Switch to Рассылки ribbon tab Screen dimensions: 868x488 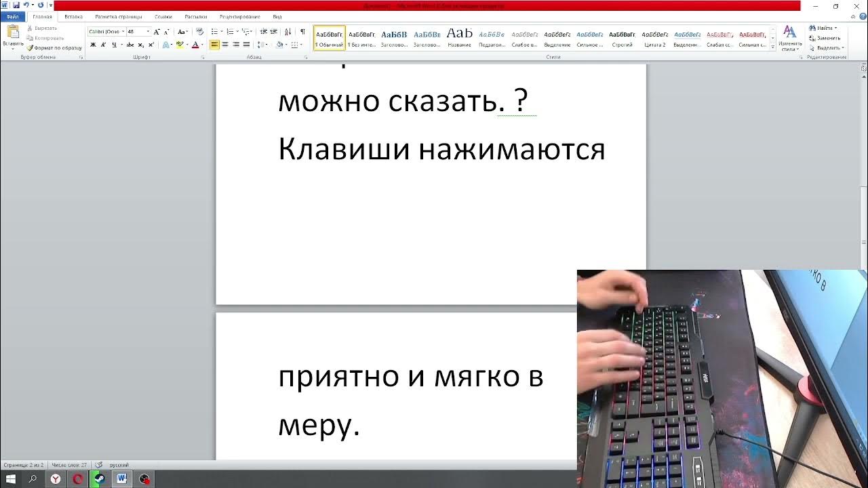(196, 16)
